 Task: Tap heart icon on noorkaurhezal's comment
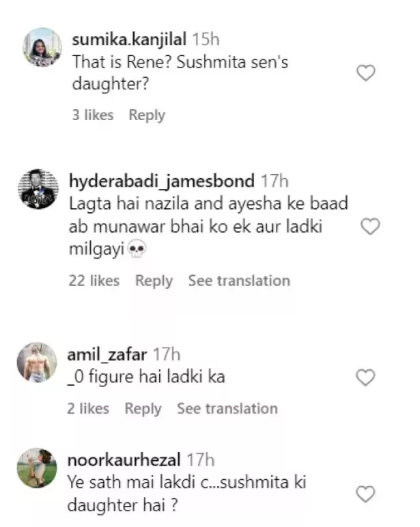coord(367,494)
